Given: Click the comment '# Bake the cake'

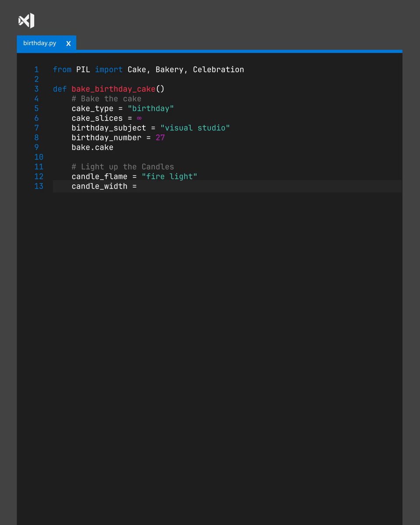Looking at the screenshot, I should pos(106,99).
